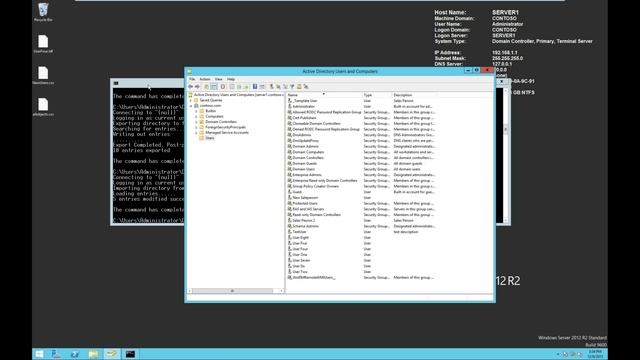Click the Find objects toolbar icon

(299, 87)
